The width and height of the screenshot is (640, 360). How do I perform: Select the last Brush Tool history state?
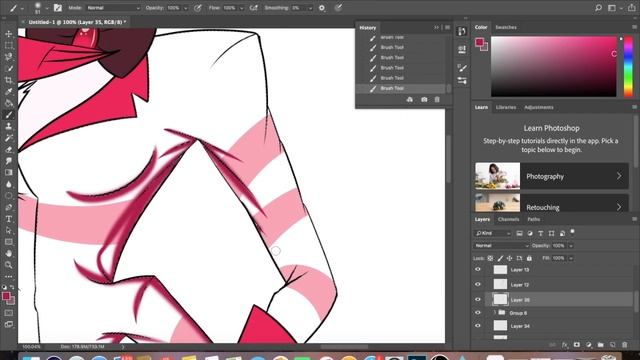pyautogui.click(x=401, y=88)
